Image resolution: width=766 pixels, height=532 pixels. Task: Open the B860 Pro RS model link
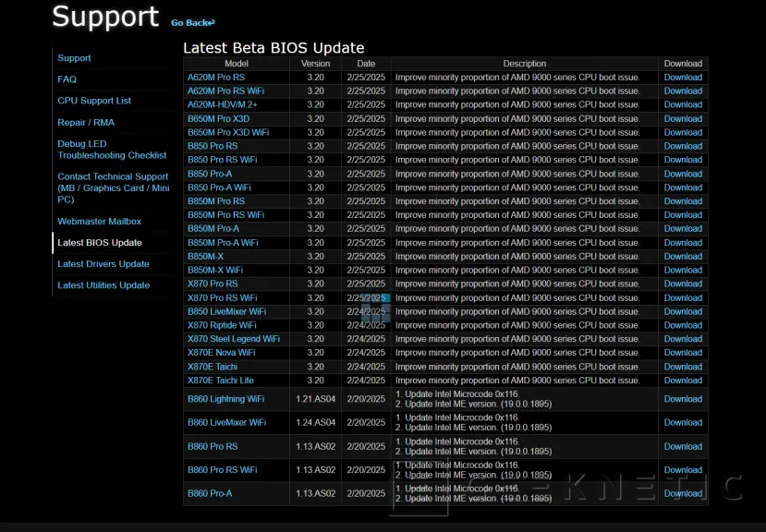pos(213,446)
